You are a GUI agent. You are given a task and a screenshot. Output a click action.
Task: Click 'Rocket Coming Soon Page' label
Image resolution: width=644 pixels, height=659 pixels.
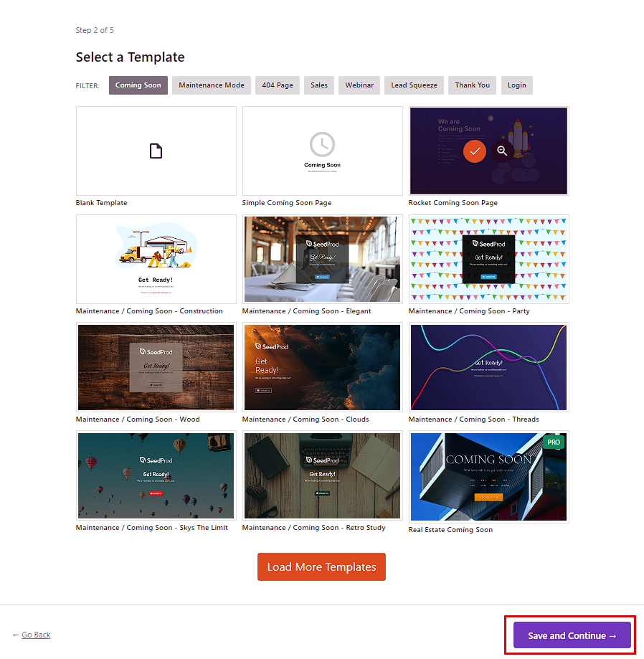coord(453,202)
